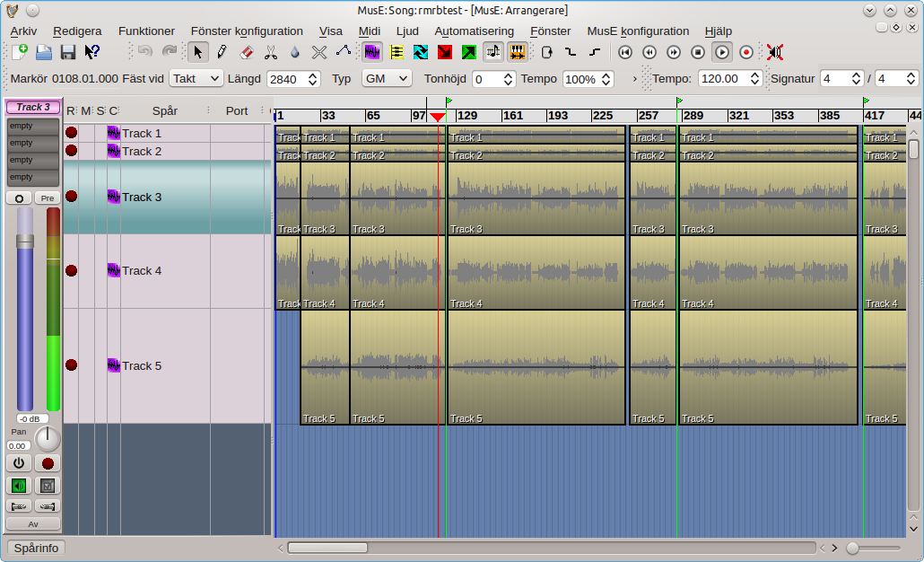Pick the Scissors cut tool

pyautogui.click(x=271, y=52)
